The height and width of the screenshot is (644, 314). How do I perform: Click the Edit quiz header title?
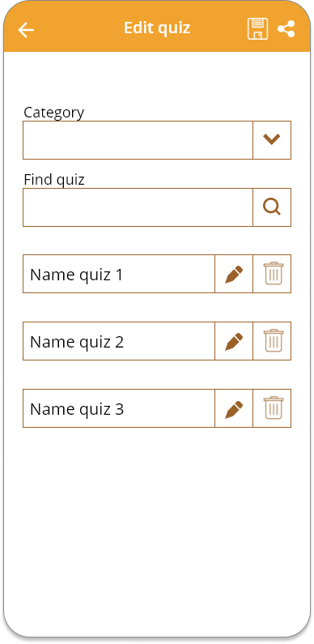(157, 28)
